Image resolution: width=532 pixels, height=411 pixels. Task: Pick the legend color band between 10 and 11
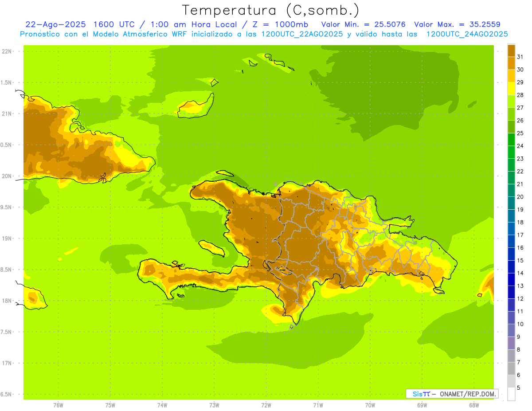[511, 317]
